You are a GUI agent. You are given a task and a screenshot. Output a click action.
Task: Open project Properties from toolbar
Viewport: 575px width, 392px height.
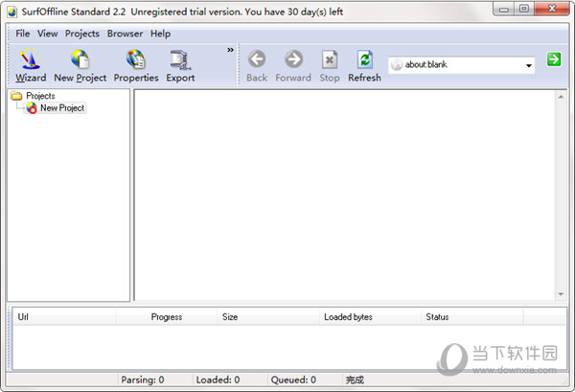pyautogui.click(x=136, y=65)
